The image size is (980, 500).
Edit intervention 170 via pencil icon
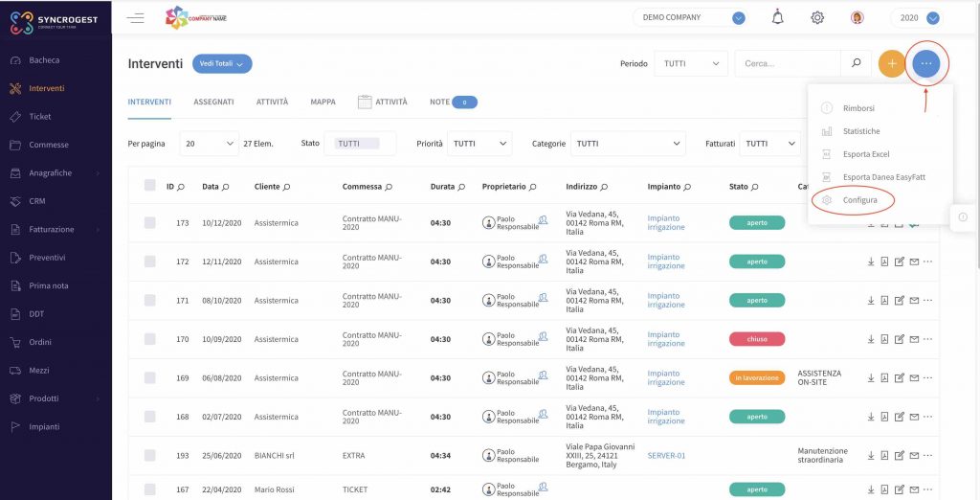[900, 339]
